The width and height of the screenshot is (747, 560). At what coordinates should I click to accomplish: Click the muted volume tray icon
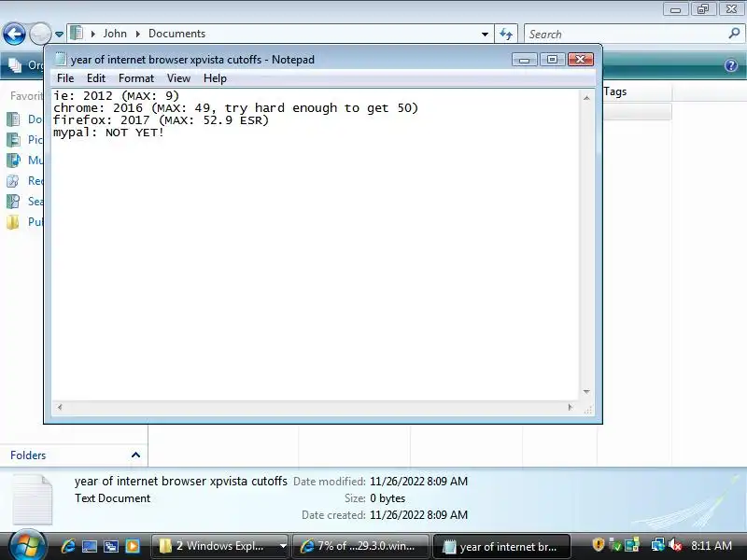[x=675, y=545]
